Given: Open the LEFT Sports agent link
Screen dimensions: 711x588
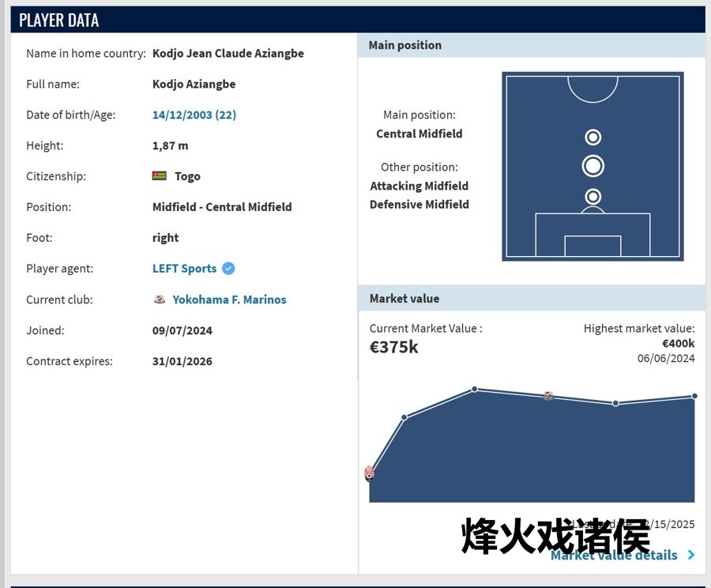Looking at the screenshot, I should (184, 269).
